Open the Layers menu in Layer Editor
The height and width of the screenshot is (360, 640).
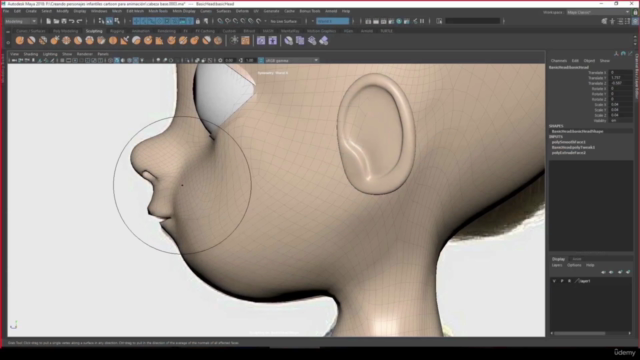click(557, 265)
